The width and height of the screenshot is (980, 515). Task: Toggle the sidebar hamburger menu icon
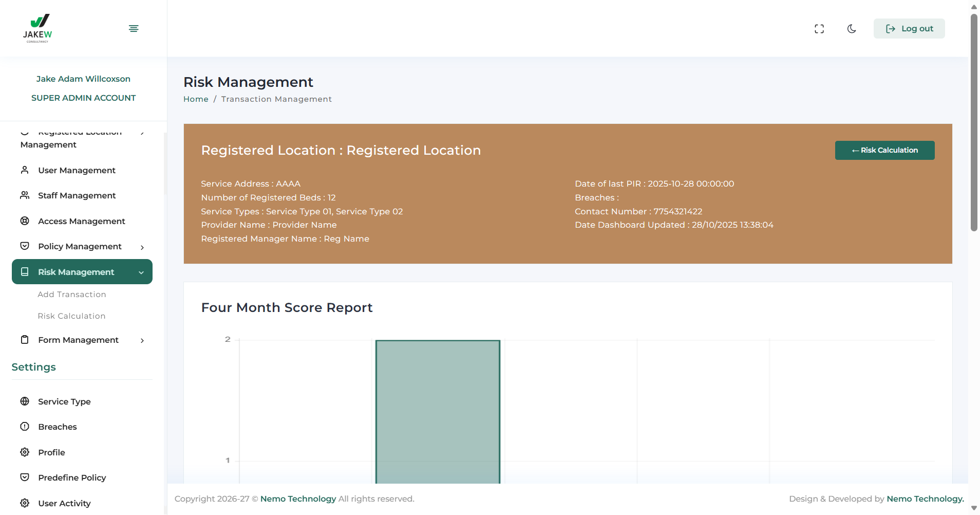[134, 28]
